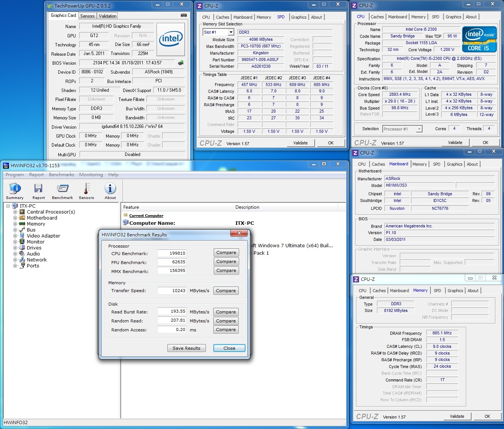The height and width of the screenshot is (429, 504).
Task: Click Validate in SPD CPU-Z window
Action: pyautogui.click(x=301, y=143)
